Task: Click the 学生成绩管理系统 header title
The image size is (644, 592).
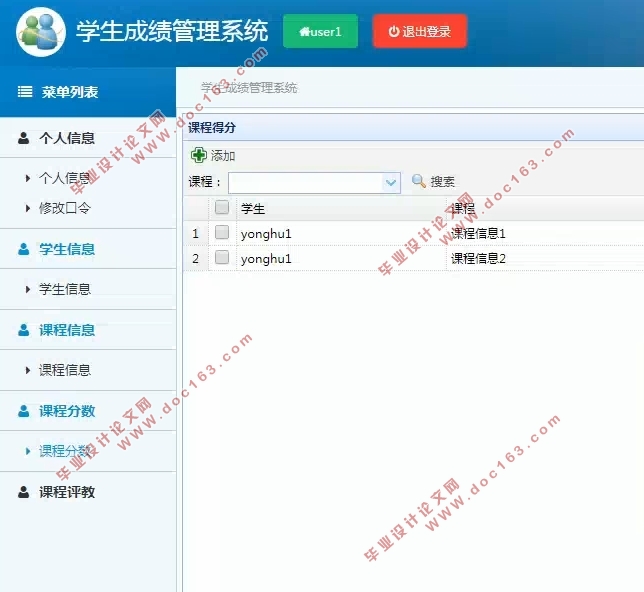Action: click(172, 31)
